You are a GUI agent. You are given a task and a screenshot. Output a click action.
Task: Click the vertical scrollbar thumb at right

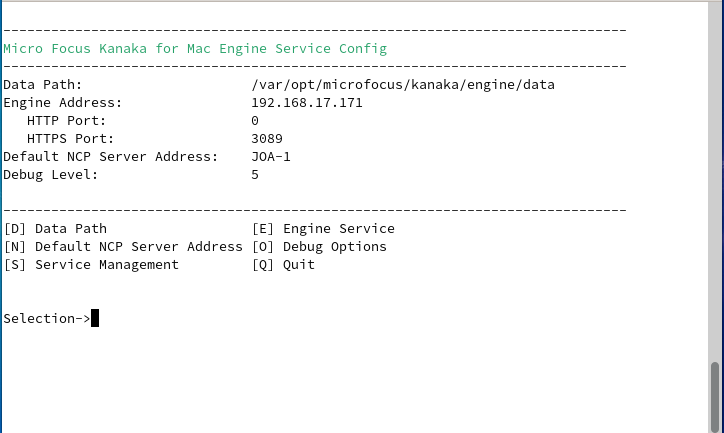pyautogui.click(x=714, y=393)
